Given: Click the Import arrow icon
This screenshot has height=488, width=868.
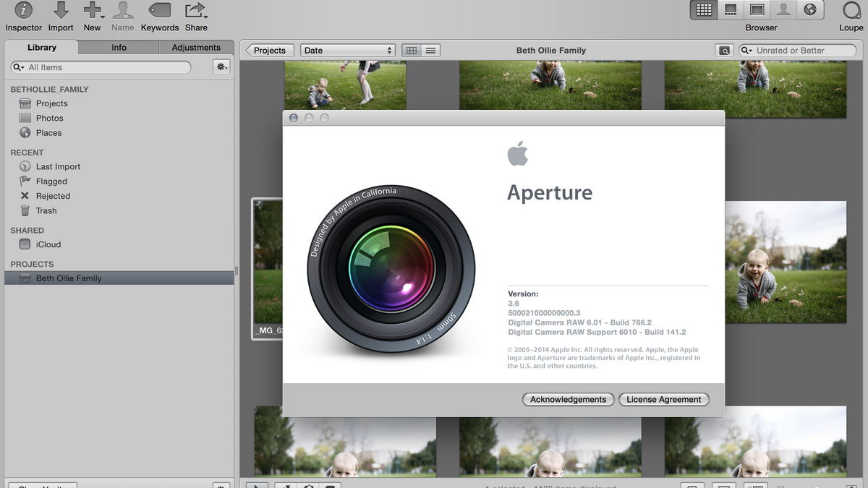Looking at the screenshot, I should [x=61, y=11].
